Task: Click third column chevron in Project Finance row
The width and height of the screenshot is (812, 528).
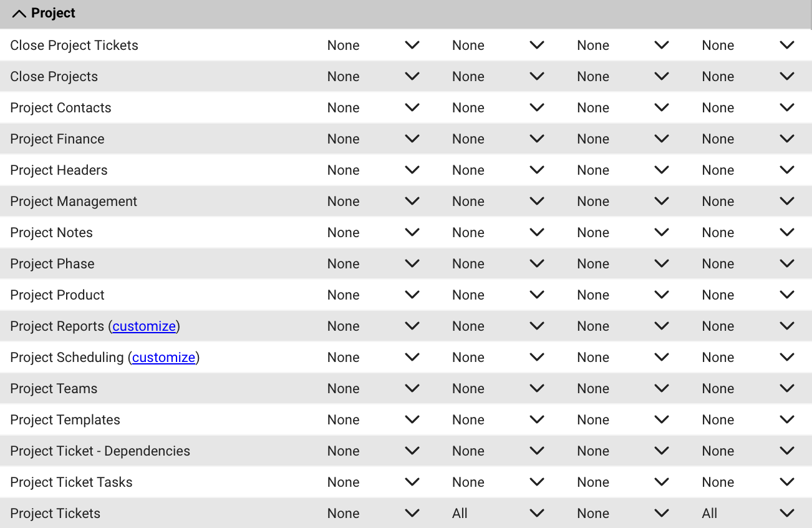Action: coord(662,139)
